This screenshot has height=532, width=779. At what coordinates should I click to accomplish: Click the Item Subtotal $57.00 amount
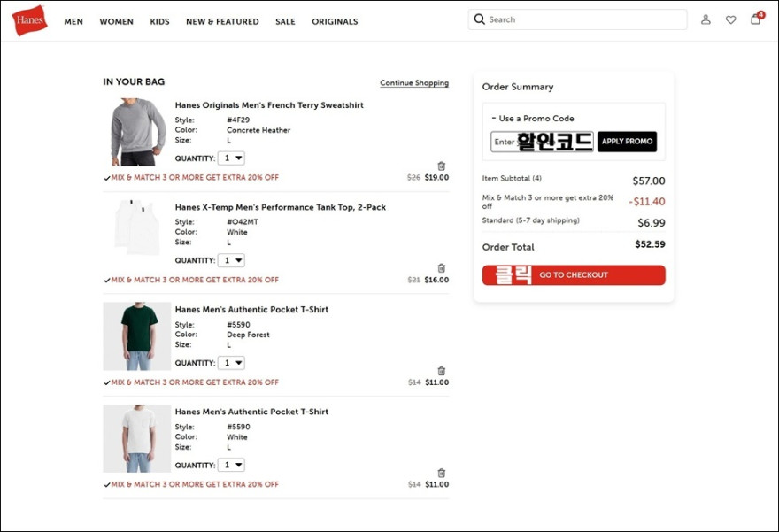649,181
